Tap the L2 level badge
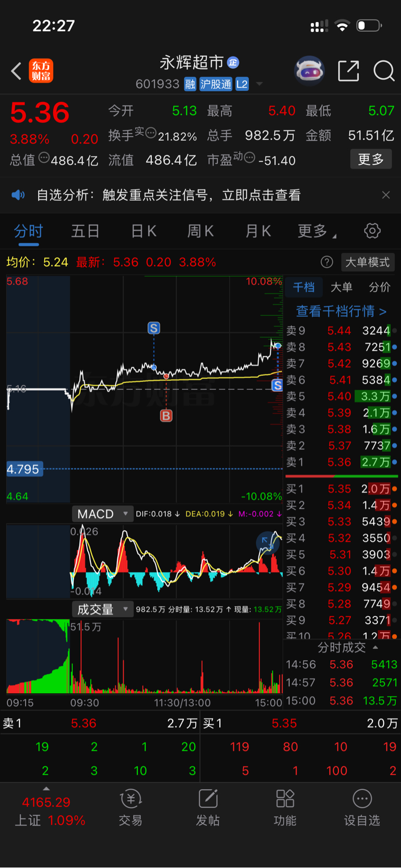401x868 pixels. point(242,84)
